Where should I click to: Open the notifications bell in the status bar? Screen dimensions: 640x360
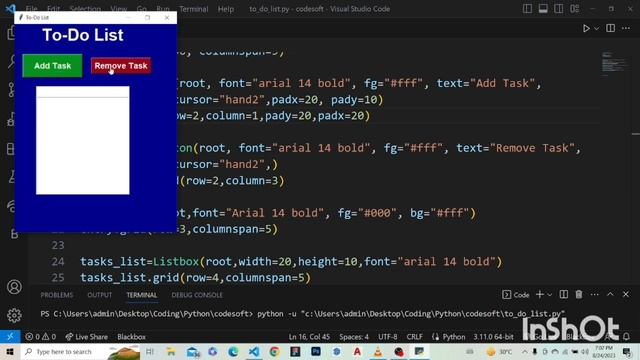click(626, 337)
